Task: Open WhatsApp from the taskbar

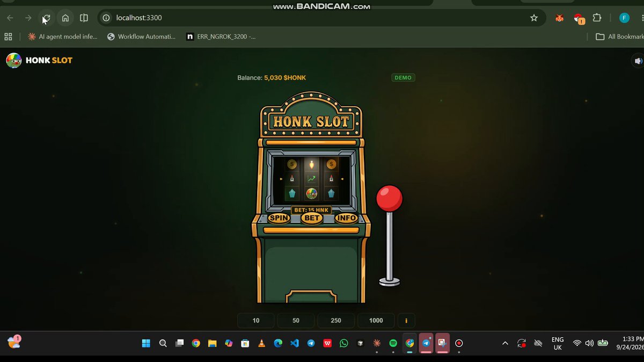Action: click(344, 343)
